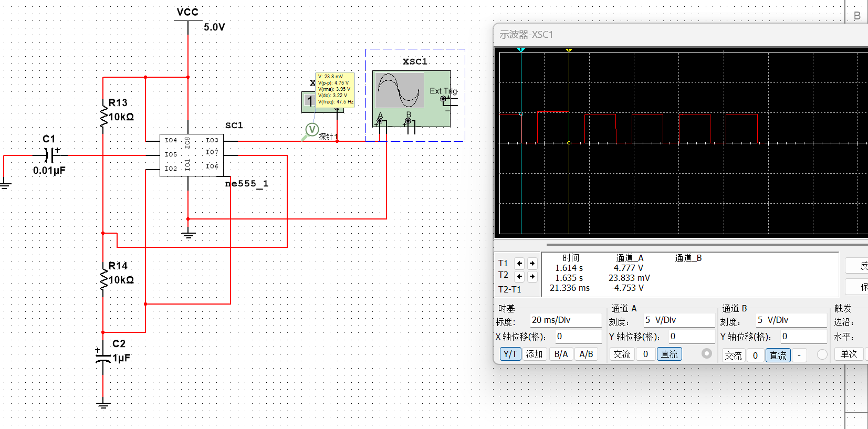This screenshot has height=429, width=868.
Task: Edit channel A scale 5 V/Div field
Action: coord(679,320)
